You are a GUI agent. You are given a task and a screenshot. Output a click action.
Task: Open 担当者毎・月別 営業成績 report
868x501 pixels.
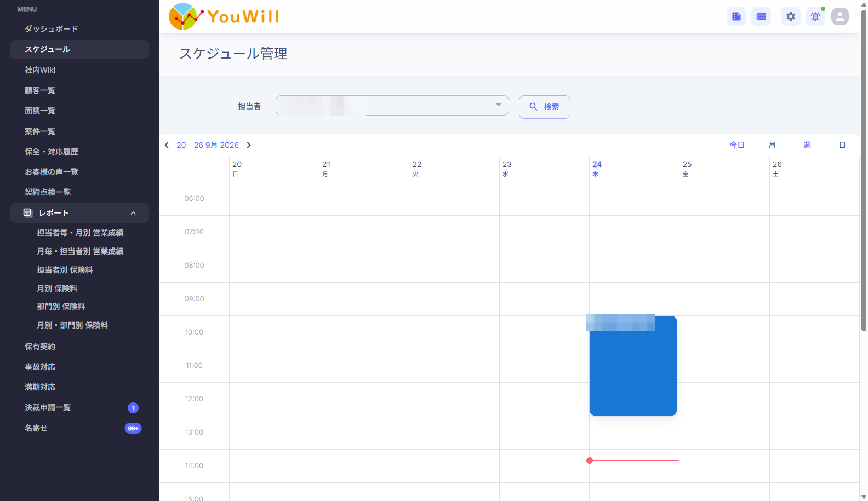pyautogui.click(x=79, y=233)
